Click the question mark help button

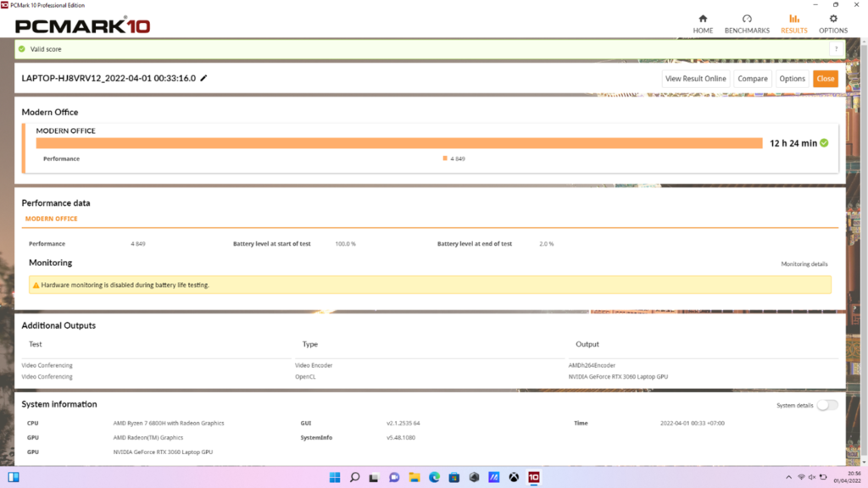(836, 49)
